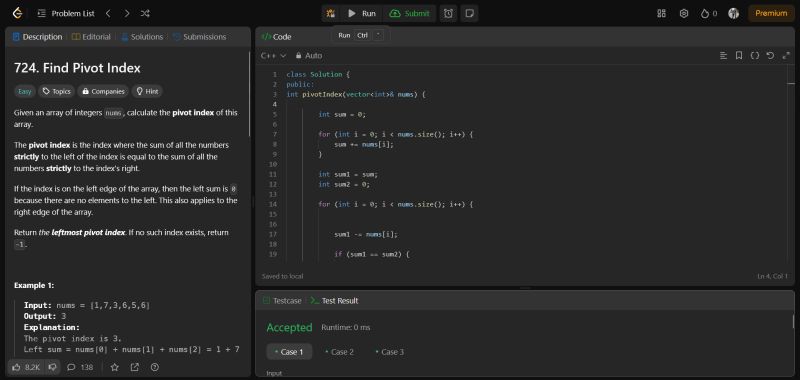The height and width of the screenshot is (380, 800).
Task: Switch to the Editorial tab
Action: tap(91, 37)
